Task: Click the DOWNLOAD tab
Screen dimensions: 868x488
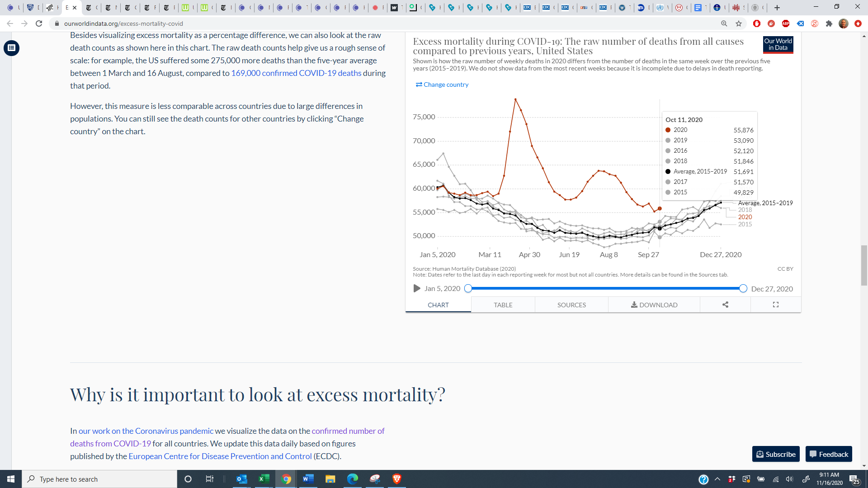Action: pos(654,305)
